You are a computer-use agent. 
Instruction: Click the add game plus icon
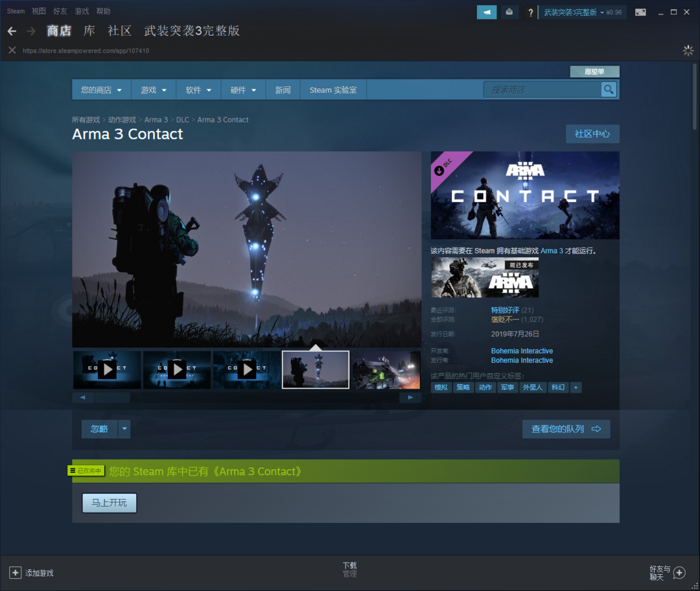pyautogui.click(x=15, y=573)
